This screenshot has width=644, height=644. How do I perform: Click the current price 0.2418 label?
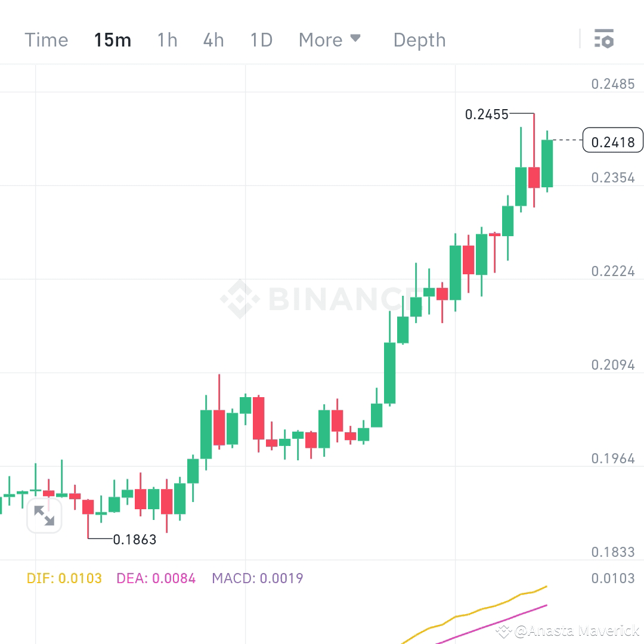pos(613,141)
